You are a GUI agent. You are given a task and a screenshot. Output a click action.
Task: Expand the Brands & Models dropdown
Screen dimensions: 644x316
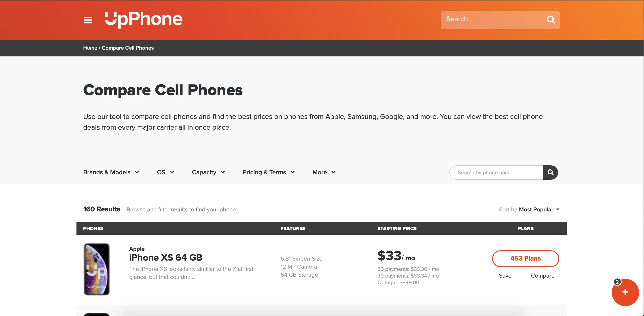point(110,172)
